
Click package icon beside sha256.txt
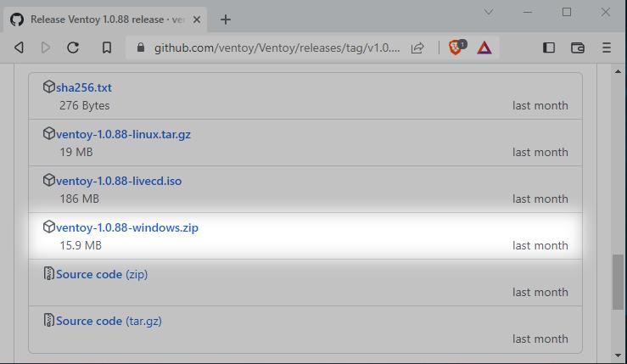pos(48,87)
